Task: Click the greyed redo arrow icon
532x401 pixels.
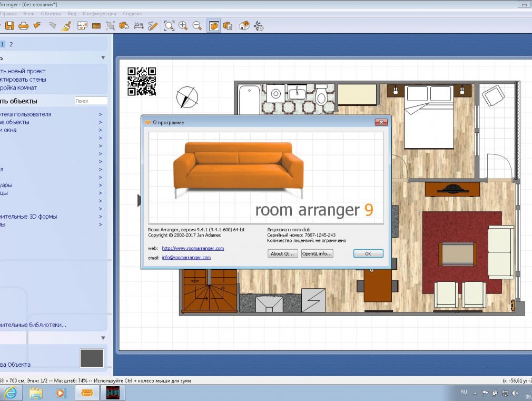Action: coord(52,25)
